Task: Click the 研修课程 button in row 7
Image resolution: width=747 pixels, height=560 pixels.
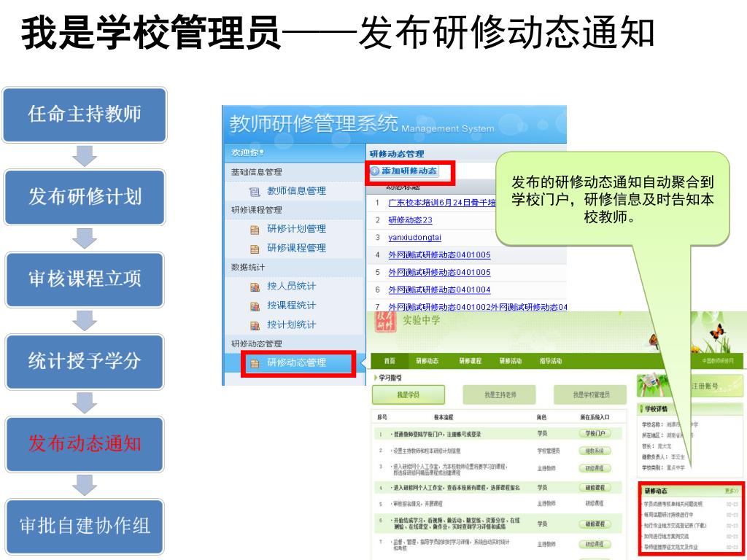Action: pyautogui.click(x=595, y=544)
